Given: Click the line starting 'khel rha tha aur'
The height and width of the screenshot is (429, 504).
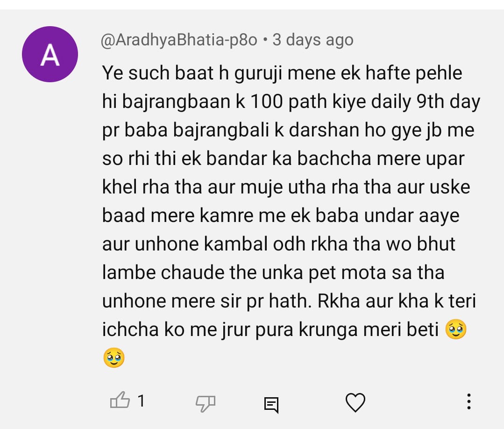Looking at the screenshot, I should [286, 187].
